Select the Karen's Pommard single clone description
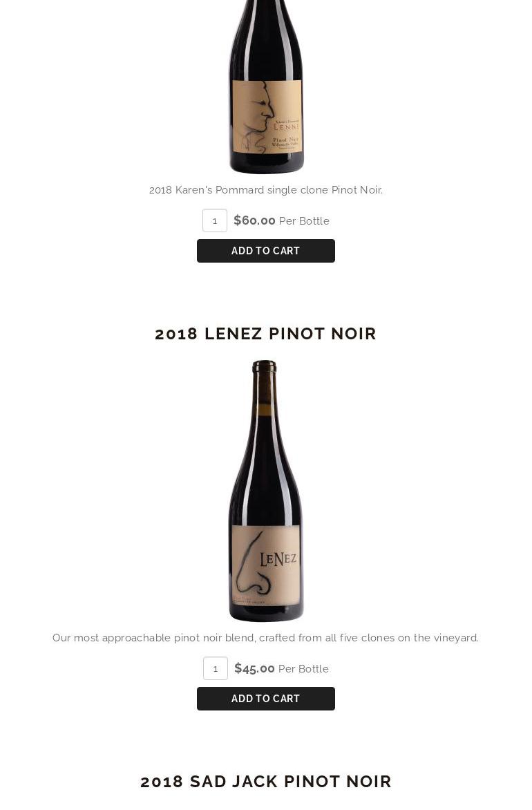This screenshot has width=532, height=810. [x=266, y=190]
